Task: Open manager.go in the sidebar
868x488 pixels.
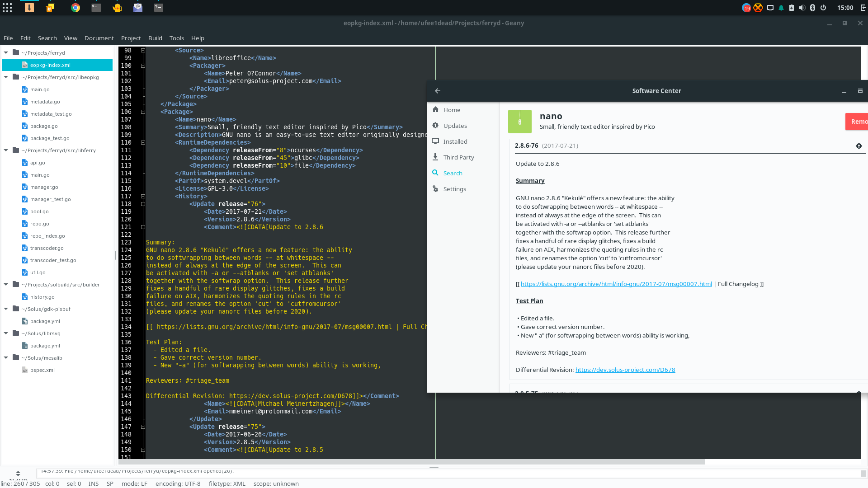Action: click(x=44, y=187)
